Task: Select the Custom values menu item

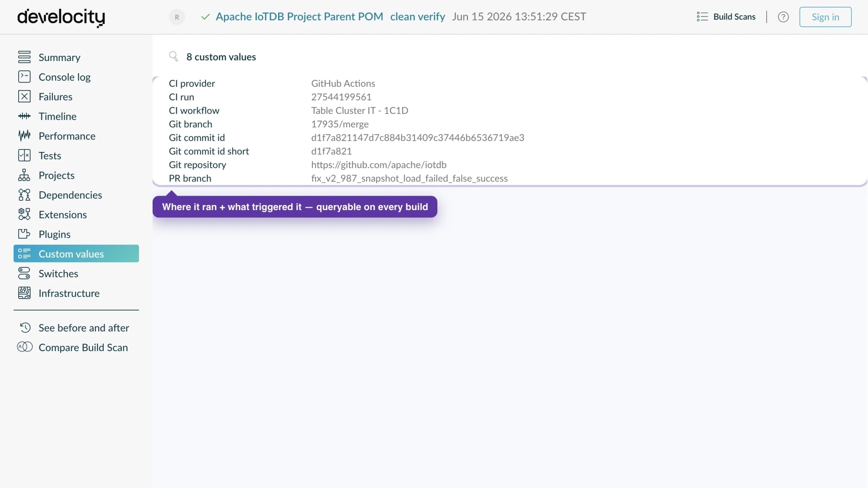Action: (x=76, y=253)
